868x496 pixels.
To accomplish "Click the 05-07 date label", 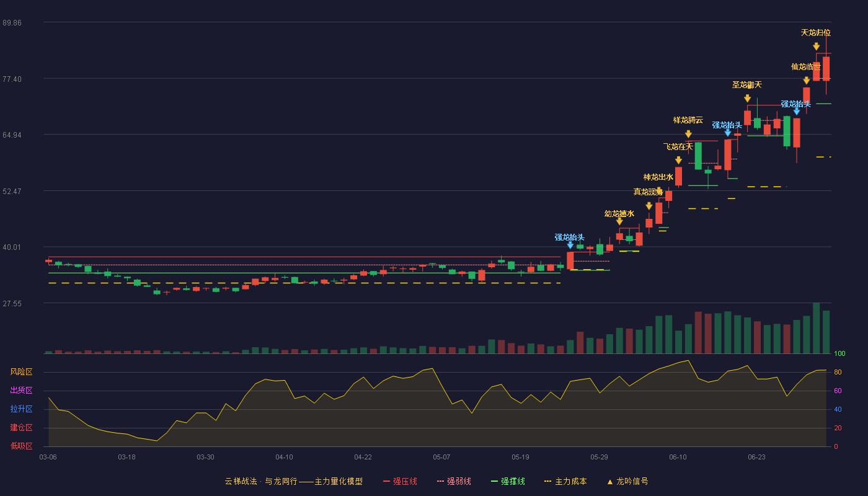I will pyautogui.click(x=441, y=457).
